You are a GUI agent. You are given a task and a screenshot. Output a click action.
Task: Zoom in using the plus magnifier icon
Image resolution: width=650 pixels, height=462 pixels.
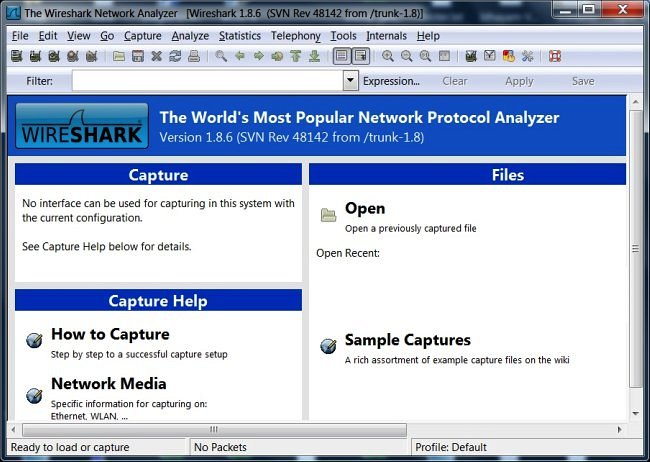(388, 56)
